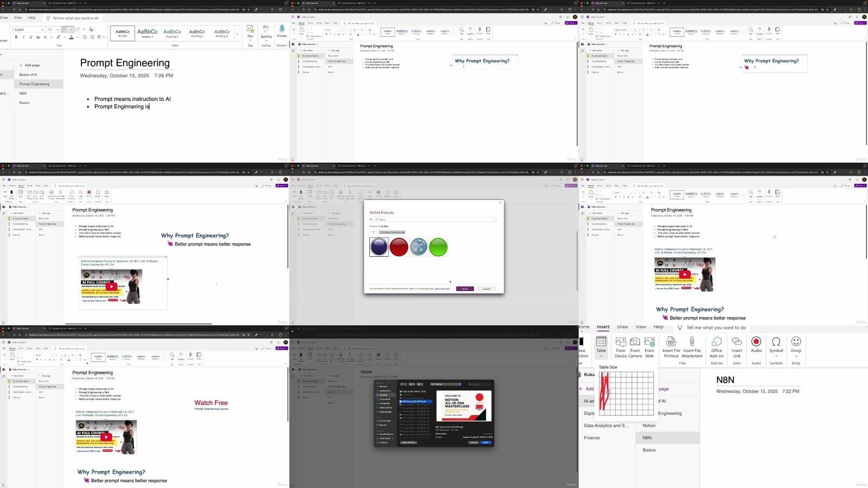
Task: Select the blue button picture in Online Pictures
Action: [379, 247]
